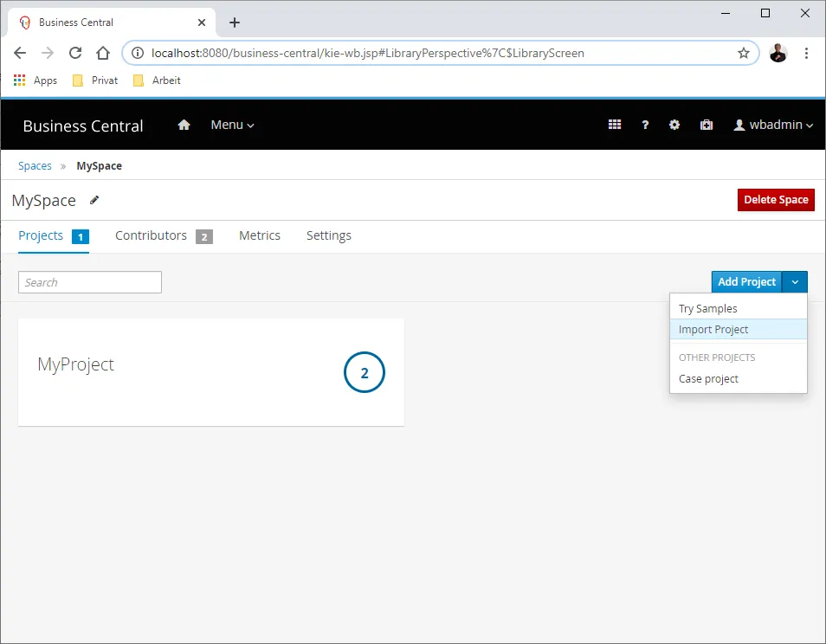Click the browser back arrow
The height and width of the screenshot is (644, 826).
(20, 53)
